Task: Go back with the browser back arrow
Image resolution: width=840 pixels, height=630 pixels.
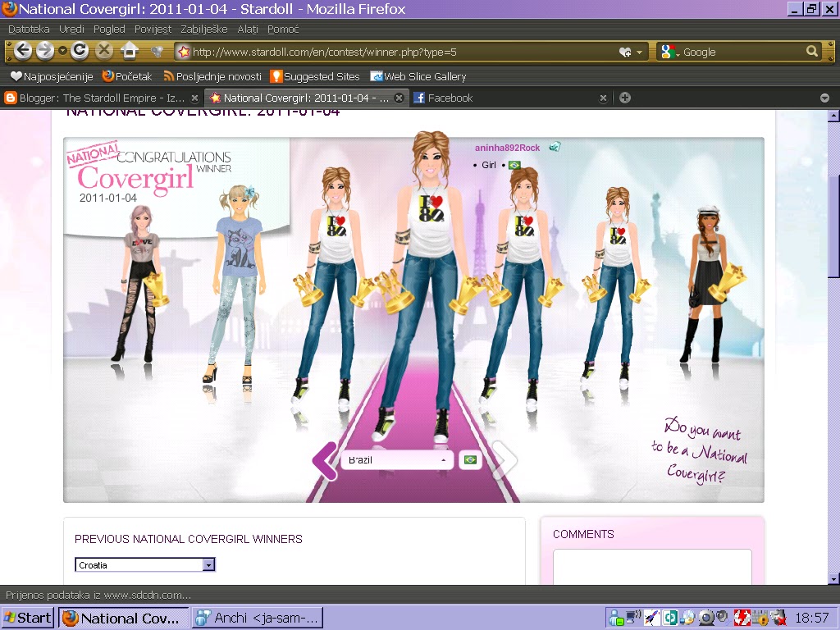Action: pyautogui.click(x=22, y=51)
